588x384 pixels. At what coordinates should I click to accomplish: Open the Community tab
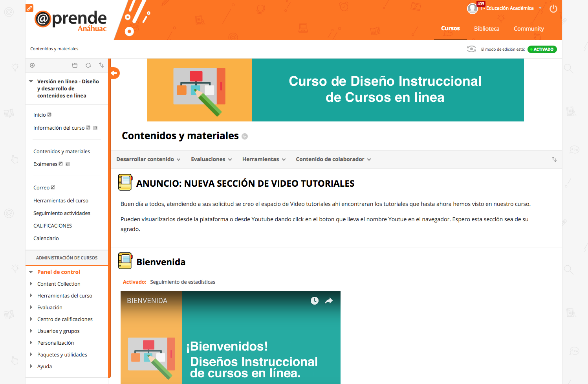tap(528, 29)
